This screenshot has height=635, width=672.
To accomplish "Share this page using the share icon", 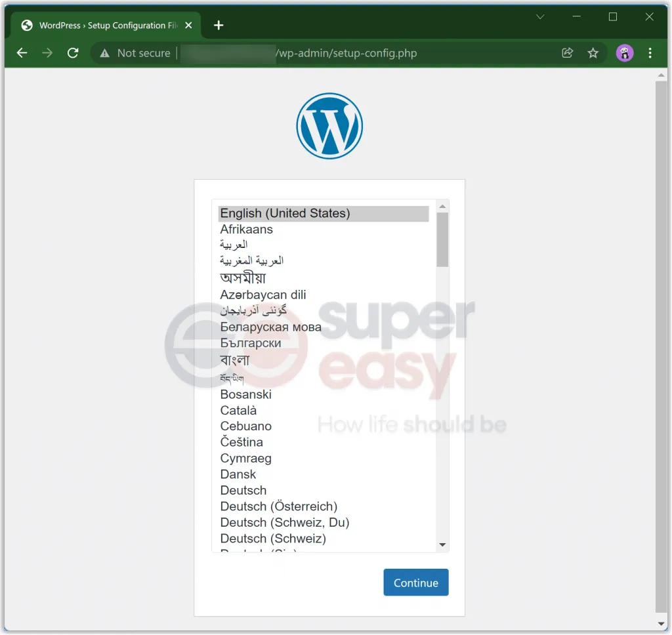I will point(567,53).
